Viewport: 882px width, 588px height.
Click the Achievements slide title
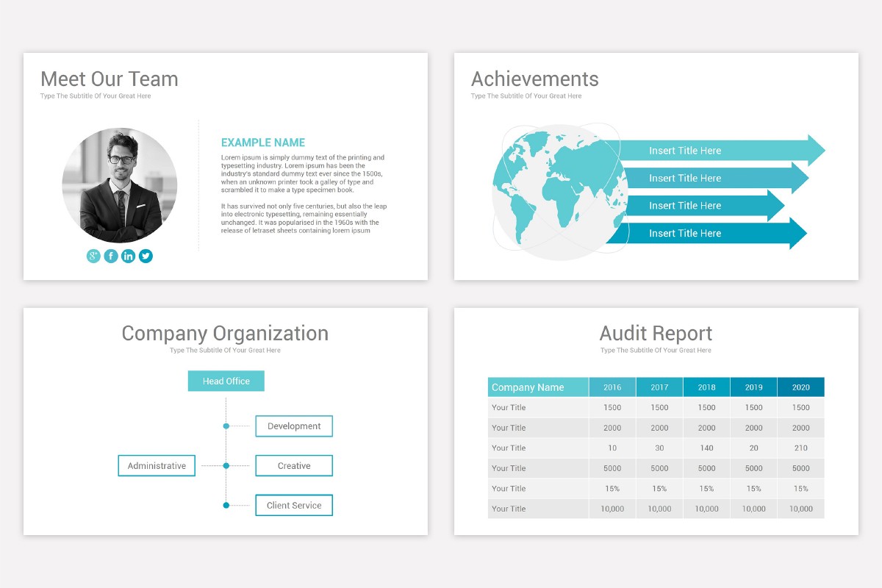pos(534,79)
